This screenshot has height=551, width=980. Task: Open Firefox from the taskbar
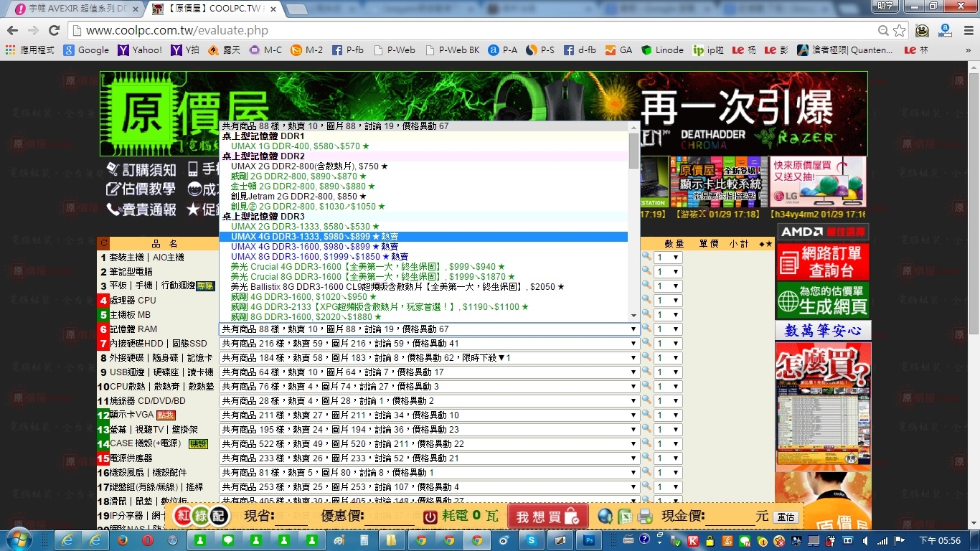point(123,540)
